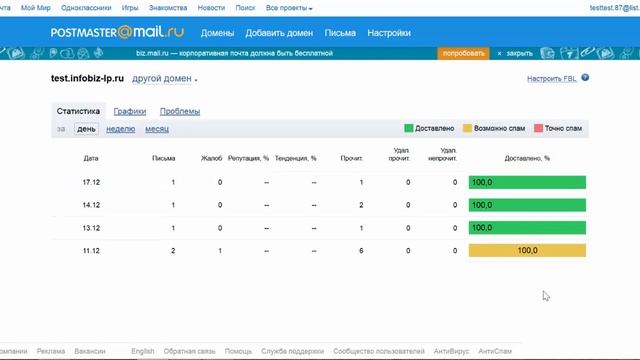Image resolution: width=640 pixels, height=360 pixels.
Task: Click 'Помощь' footer link
Action: click(238, 351)
